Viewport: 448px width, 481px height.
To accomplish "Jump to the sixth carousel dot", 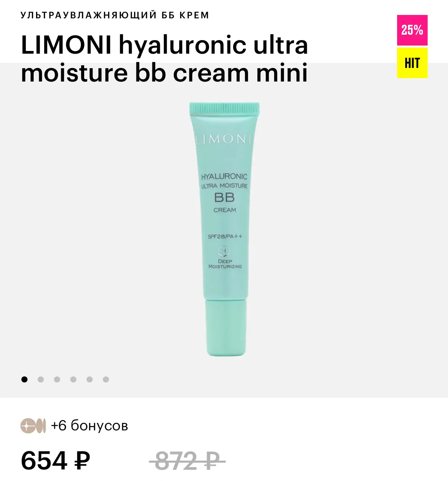I will coord(106,379).
